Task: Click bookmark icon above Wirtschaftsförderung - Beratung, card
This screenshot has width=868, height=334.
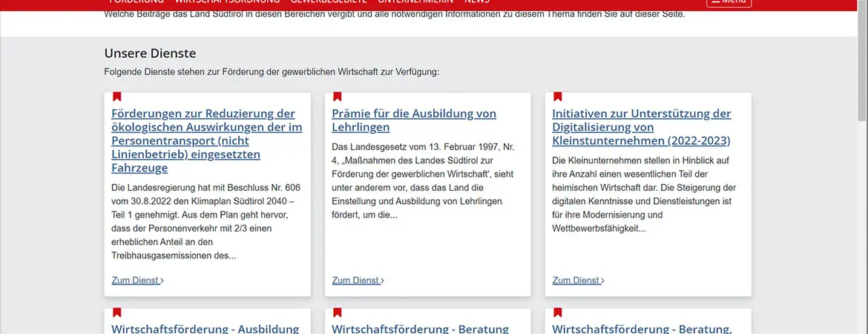Action: [x=557, y=312]
